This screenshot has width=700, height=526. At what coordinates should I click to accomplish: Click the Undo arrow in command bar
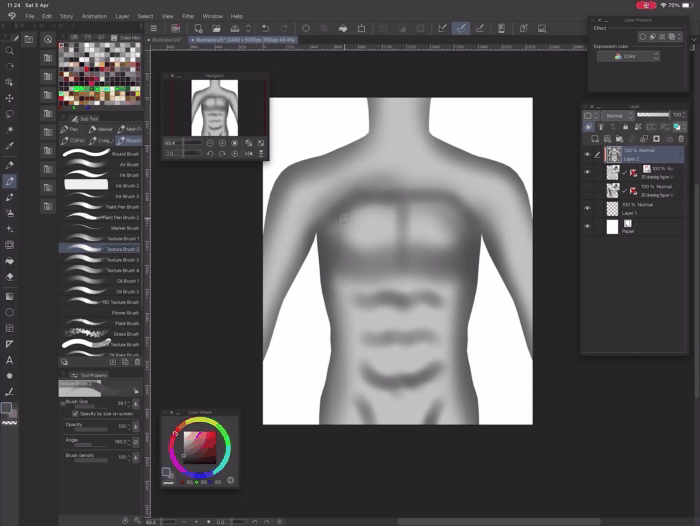(x=265, y=29)
